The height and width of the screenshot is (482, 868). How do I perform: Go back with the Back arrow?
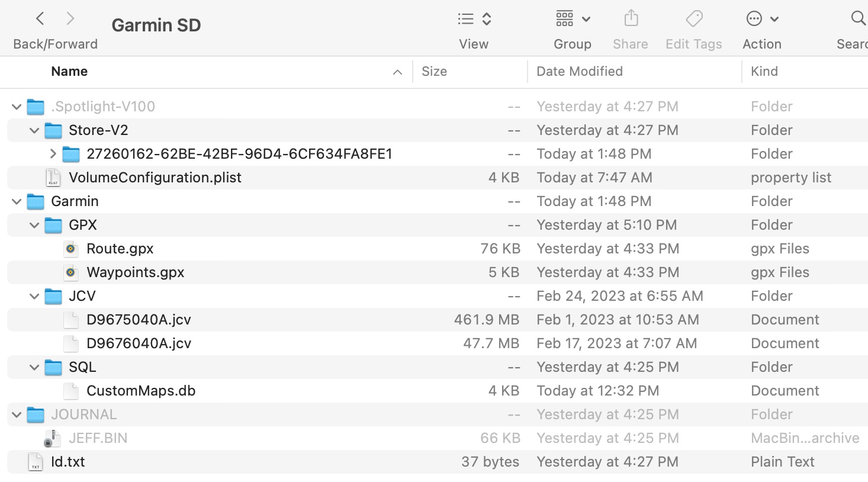point(40,18)
